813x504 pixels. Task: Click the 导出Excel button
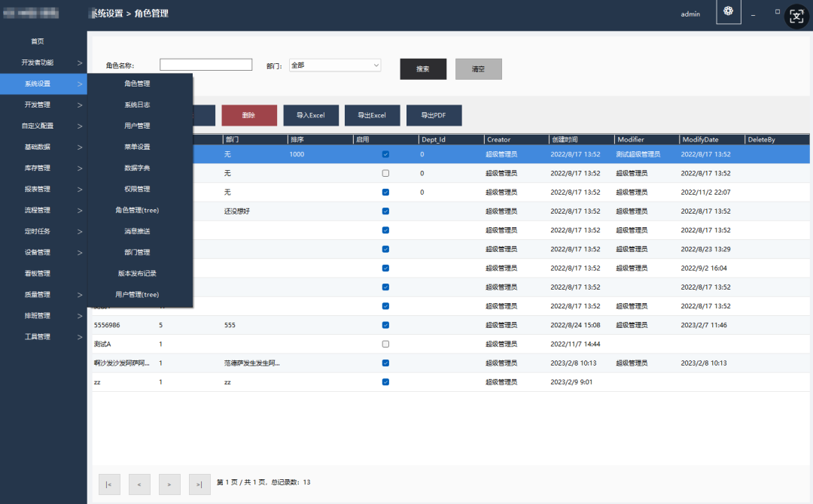point(373,115)
